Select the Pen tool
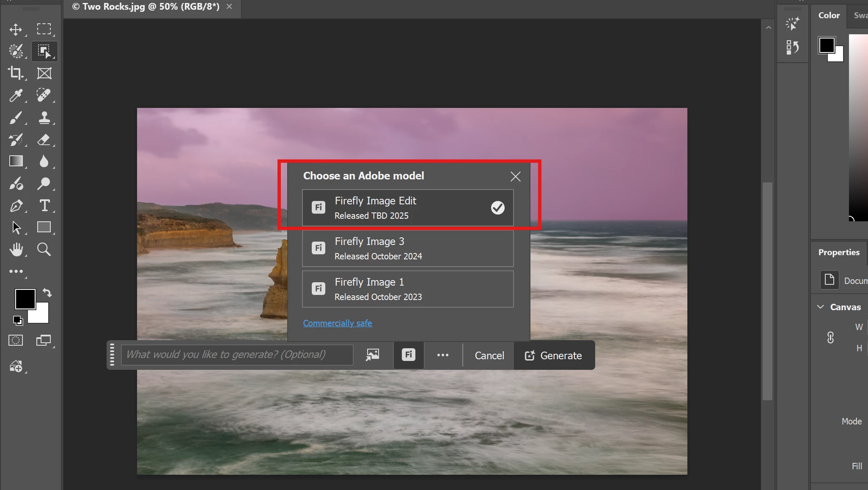This screenshot has height=490, width=868. pos(16,206)
